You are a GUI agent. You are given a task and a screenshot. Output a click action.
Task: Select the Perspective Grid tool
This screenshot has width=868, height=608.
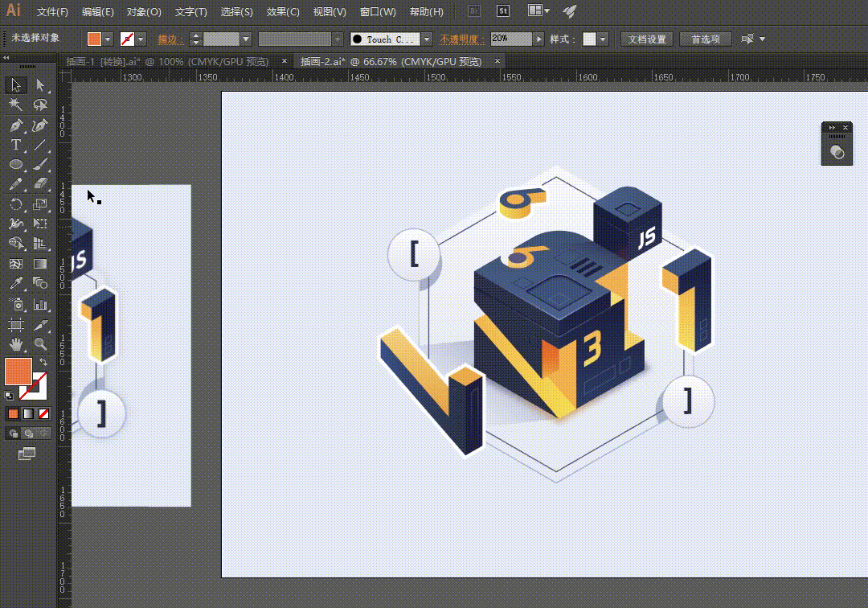coord(40,244)
